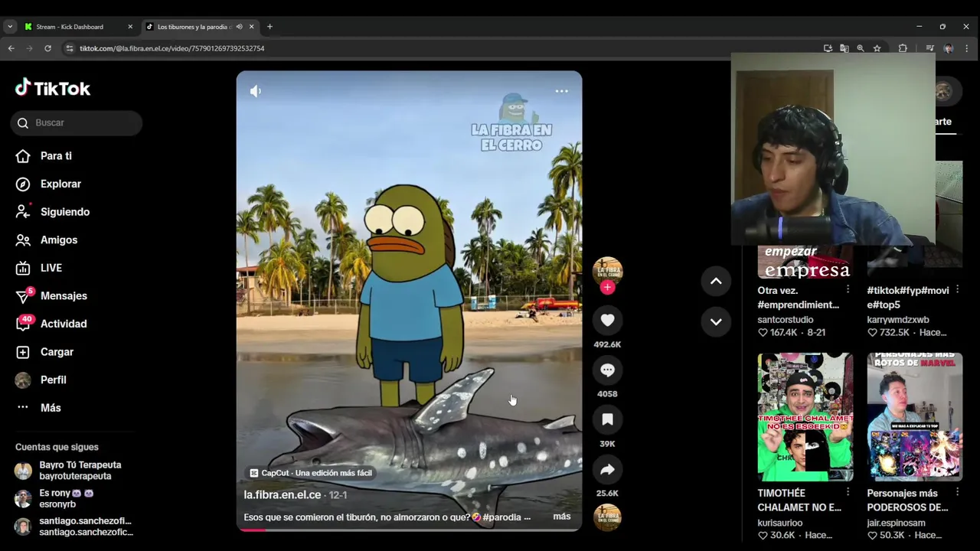Open the comments with 4058 count
The image size is (980, 551).
(x=607, y=370)
